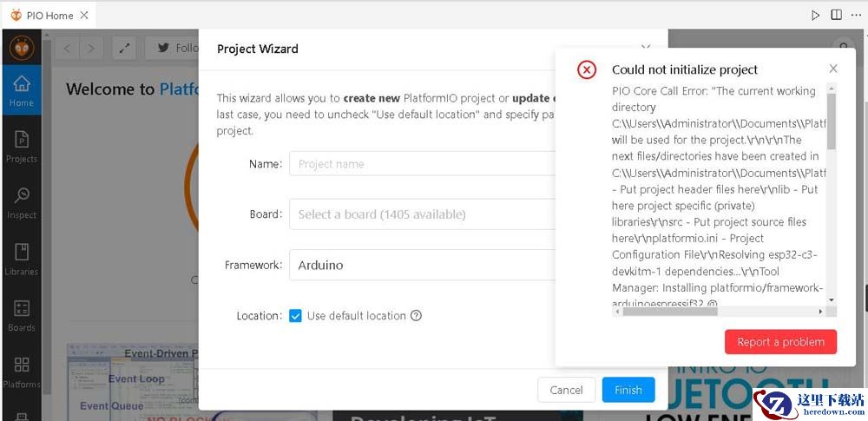Click the Event-Driven thumbnail image
The height and width of the screenshot is (421, 868).
(x=133, y=381)
